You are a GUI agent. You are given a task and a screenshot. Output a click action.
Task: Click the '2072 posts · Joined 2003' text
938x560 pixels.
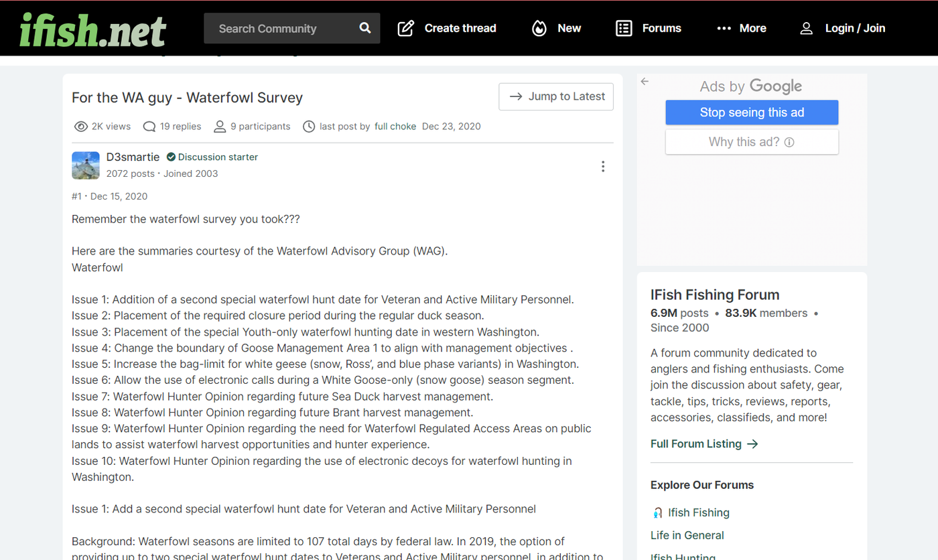point(162,173)
